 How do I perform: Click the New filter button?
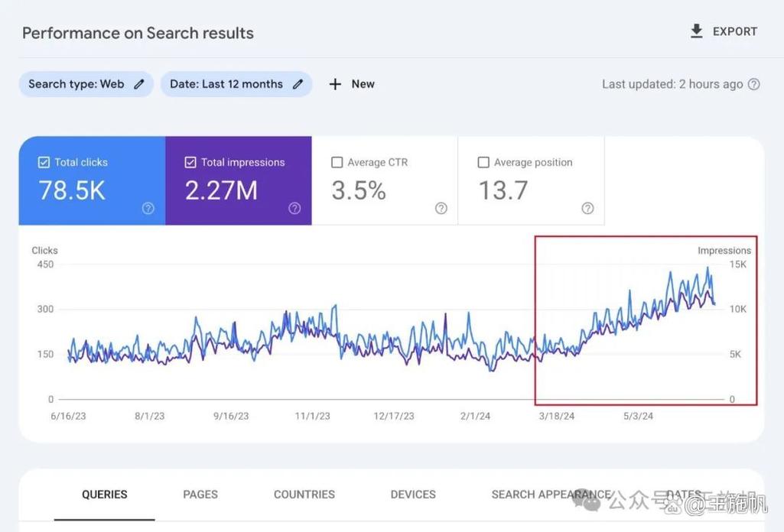352,84
